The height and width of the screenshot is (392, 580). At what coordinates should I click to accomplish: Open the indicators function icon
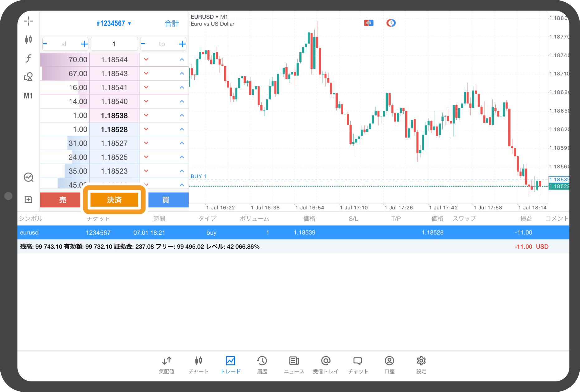28,58
